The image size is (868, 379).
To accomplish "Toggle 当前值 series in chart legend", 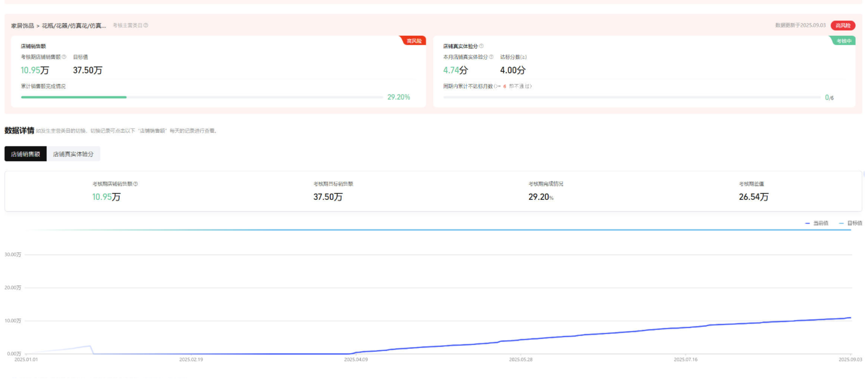I will point(817,223).
